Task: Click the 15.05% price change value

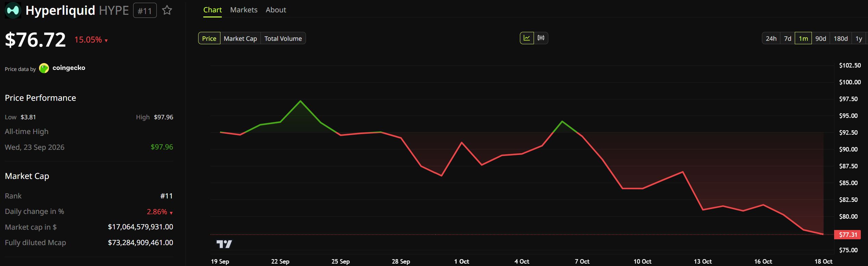Action: click(88, 40)
